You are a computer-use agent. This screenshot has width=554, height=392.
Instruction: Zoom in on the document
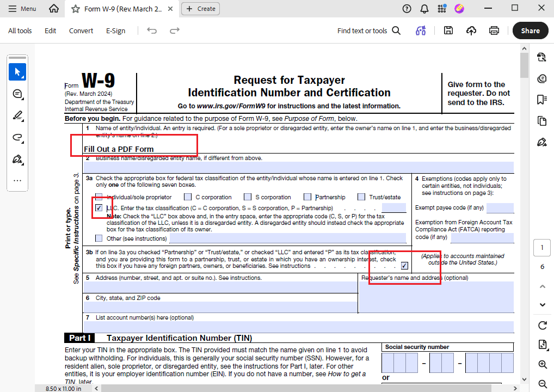tap(543, 364)
